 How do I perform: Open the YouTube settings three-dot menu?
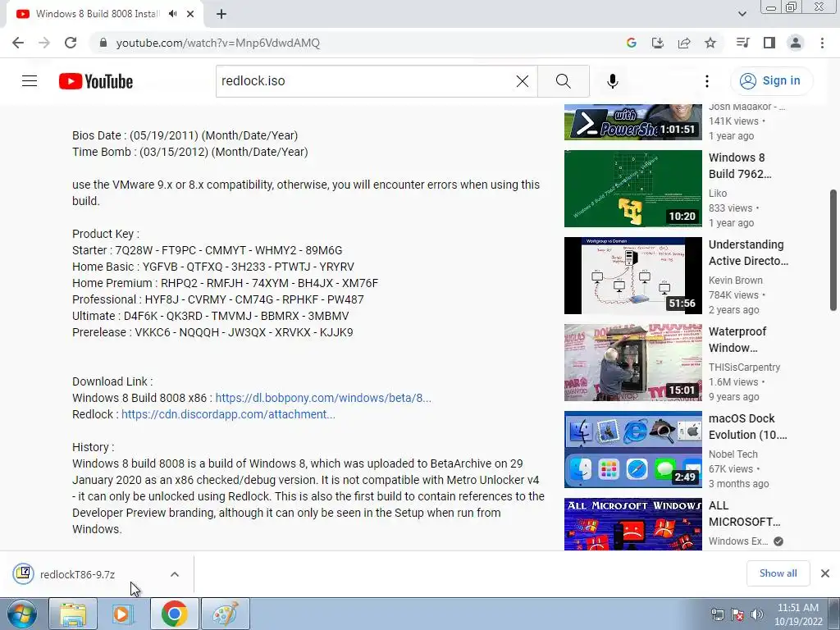[706, 81]
